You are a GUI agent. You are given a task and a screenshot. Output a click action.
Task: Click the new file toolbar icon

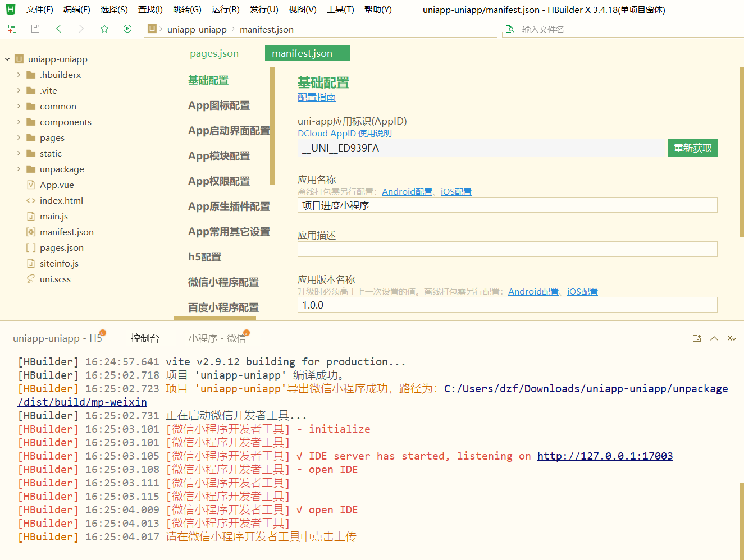point(12,29)
